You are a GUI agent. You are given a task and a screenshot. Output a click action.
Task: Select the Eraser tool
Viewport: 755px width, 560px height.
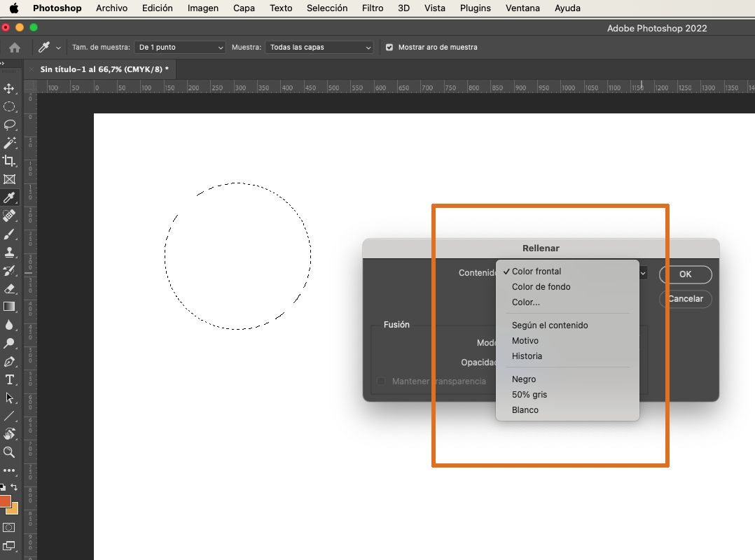click(9, 288)
